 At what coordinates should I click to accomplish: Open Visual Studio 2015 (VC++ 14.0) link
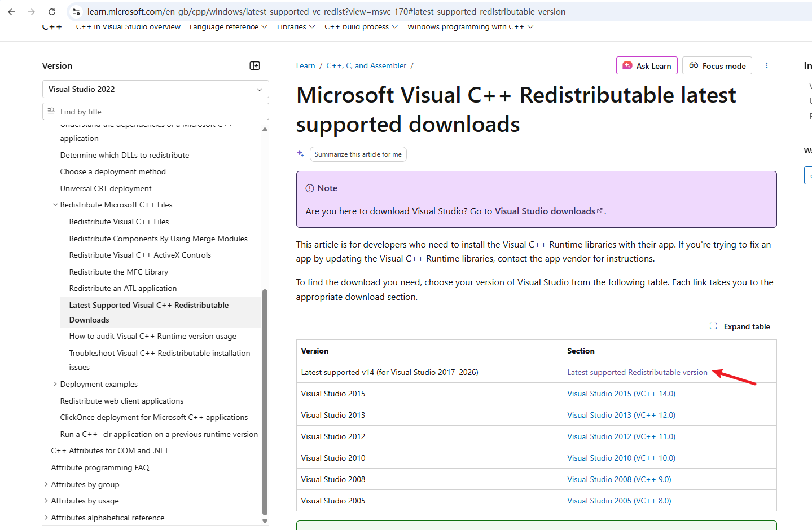621,394
